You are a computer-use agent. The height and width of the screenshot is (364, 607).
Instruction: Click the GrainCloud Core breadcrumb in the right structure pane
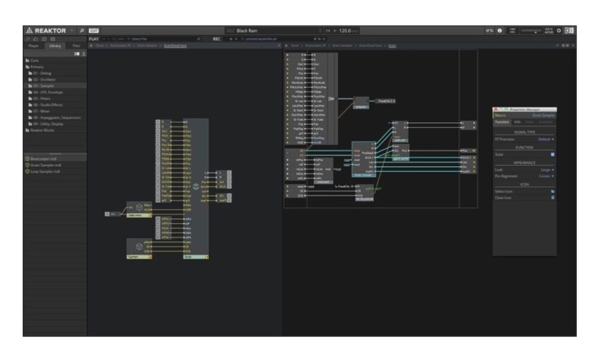370,46
